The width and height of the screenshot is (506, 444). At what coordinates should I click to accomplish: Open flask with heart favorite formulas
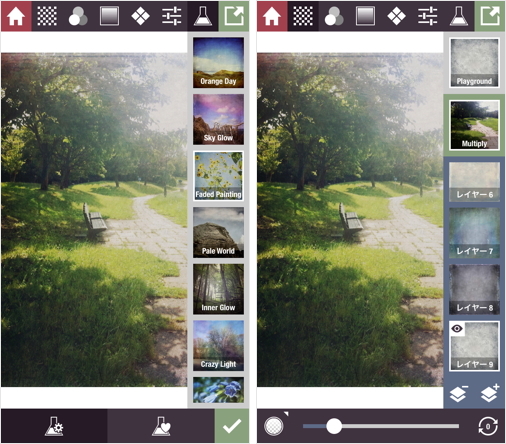(x=161, y=426)
